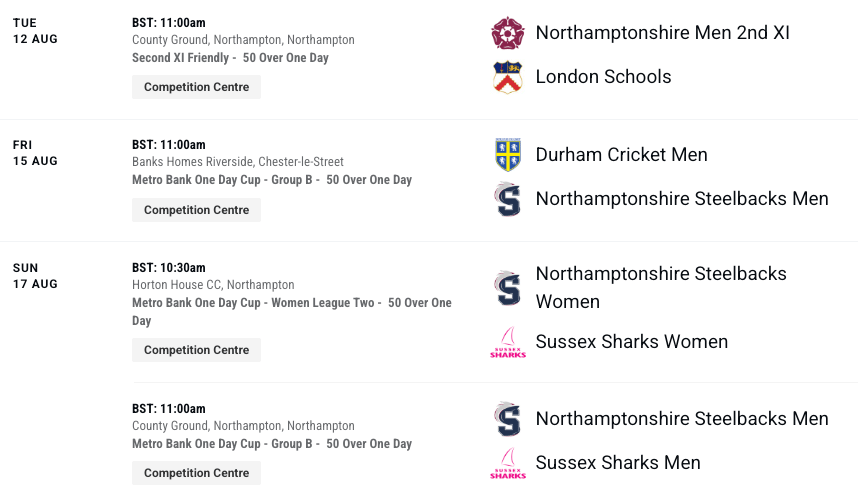The image size is (858, 502).
Task: Open the Sussex Sharks Women team link
Action: pyautogui.click(x=631, y=342)
